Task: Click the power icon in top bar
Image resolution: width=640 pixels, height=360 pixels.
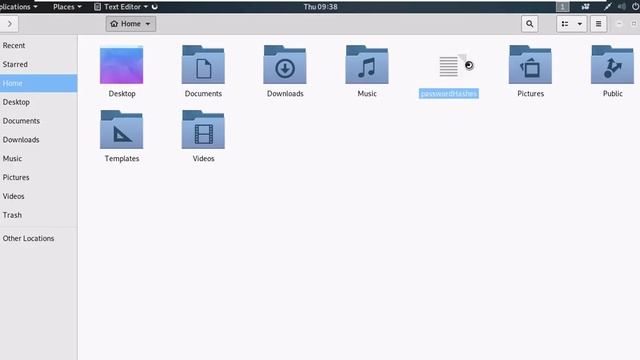Action: [635, 7]
